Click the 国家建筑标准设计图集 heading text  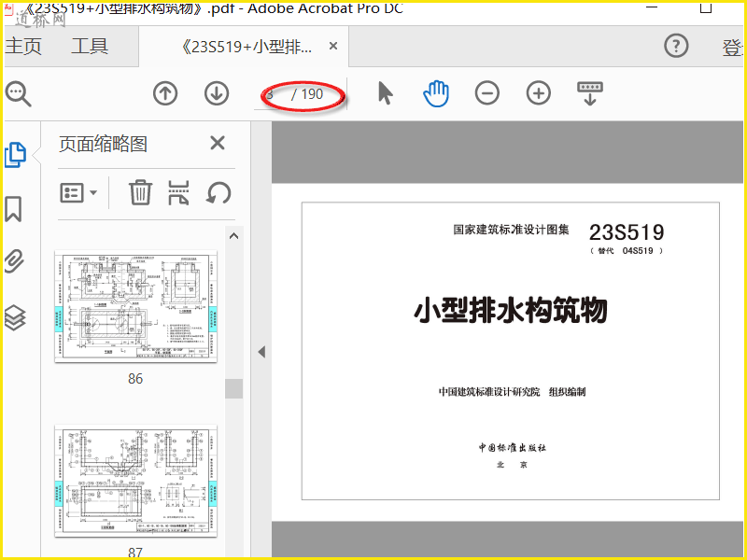[x=511, y=230]
